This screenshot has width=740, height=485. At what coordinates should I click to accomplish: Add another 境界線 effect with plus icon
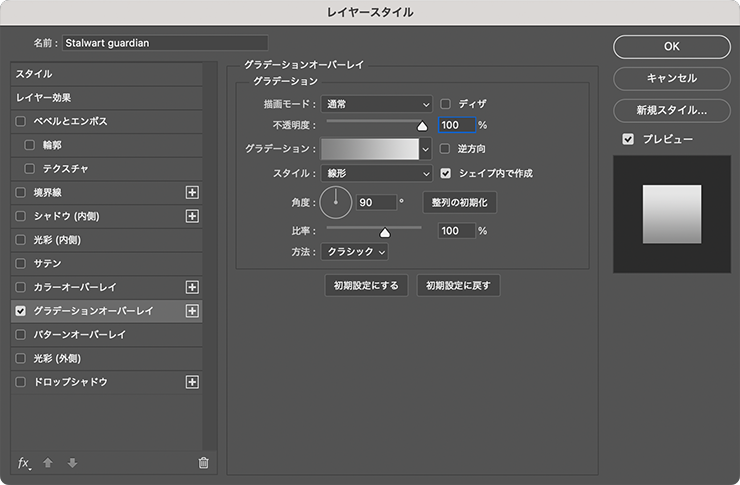tap(193, 192)
